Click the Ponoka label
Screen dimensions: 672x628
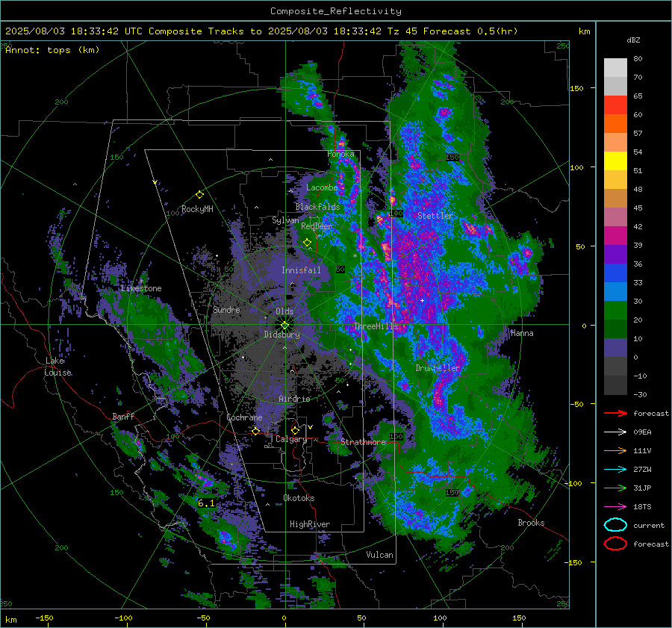pyautogui.click(x=340, y=154)
